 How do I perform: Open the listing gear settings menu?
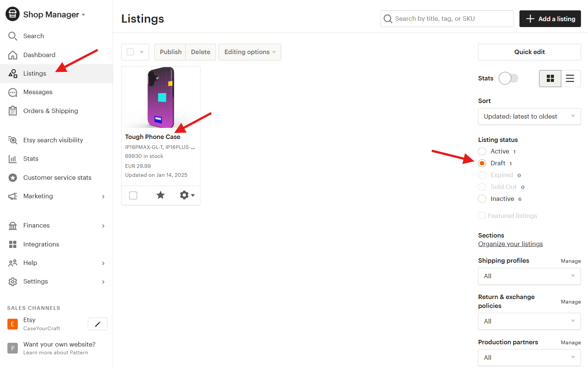(187, 195)
